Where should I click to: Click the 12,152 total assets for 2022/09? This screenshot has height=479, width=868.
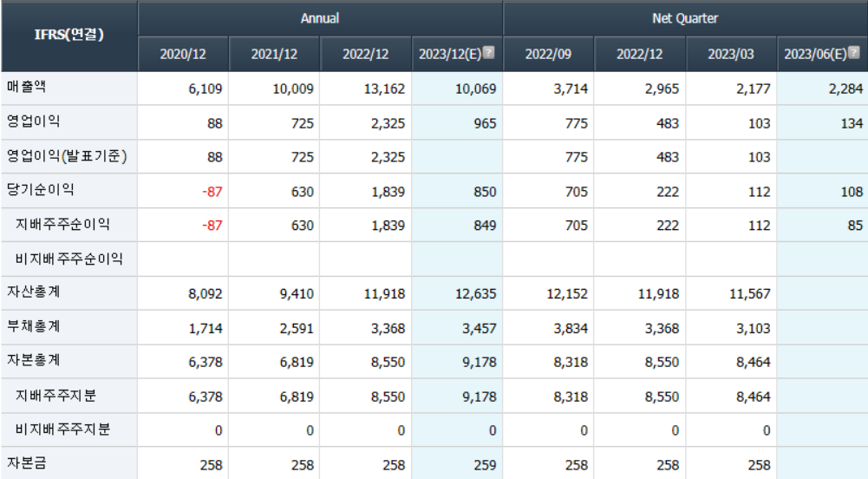[x=567, y=293]
